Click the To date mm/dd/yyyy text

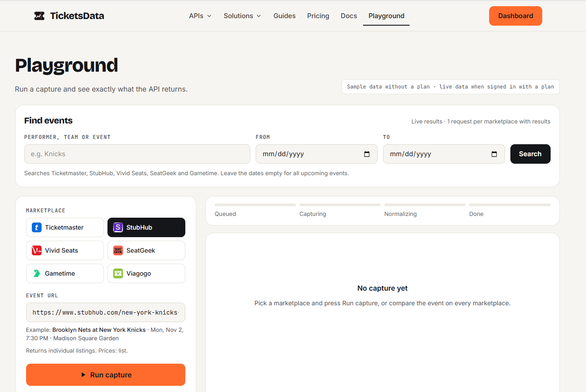tap(410, 154)
